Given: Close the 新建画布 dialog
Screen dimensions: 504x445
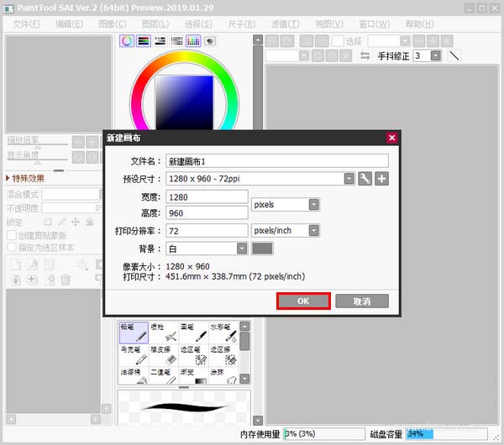Looking at the screenshot, I should tap(391, 138).
